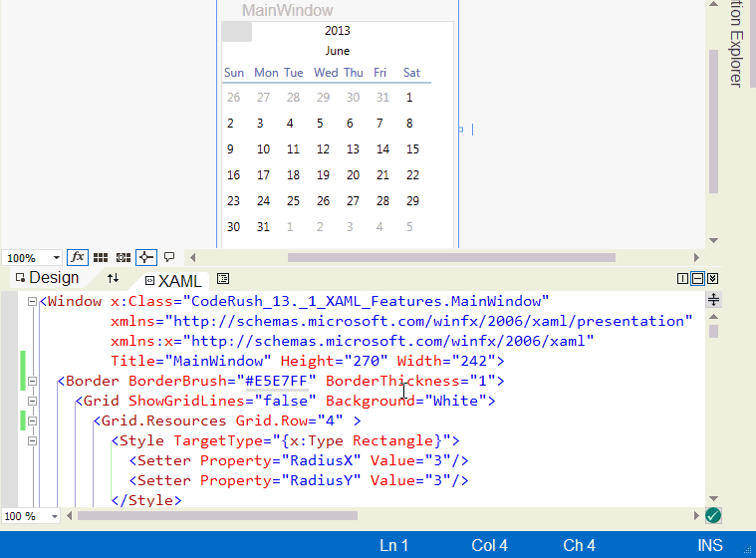The height and width of the screenshot is (558, 756).
Task: Click the BorderThickness="1" attribute
Action: click(x=410, y=381)
